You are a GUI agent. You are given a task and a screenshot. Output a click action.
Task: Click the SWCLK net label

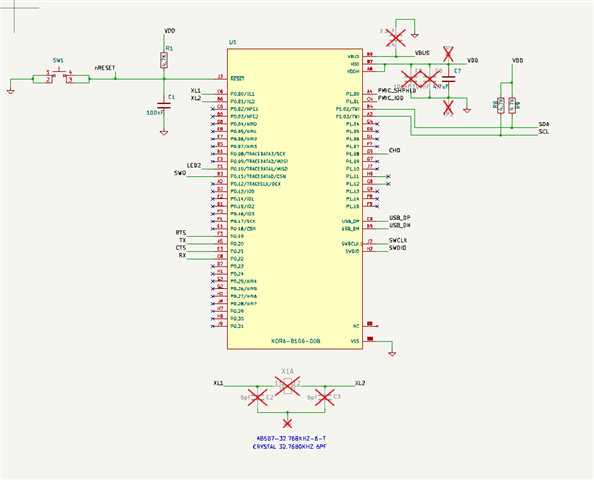pyautogui.click(x=398, y=241)
